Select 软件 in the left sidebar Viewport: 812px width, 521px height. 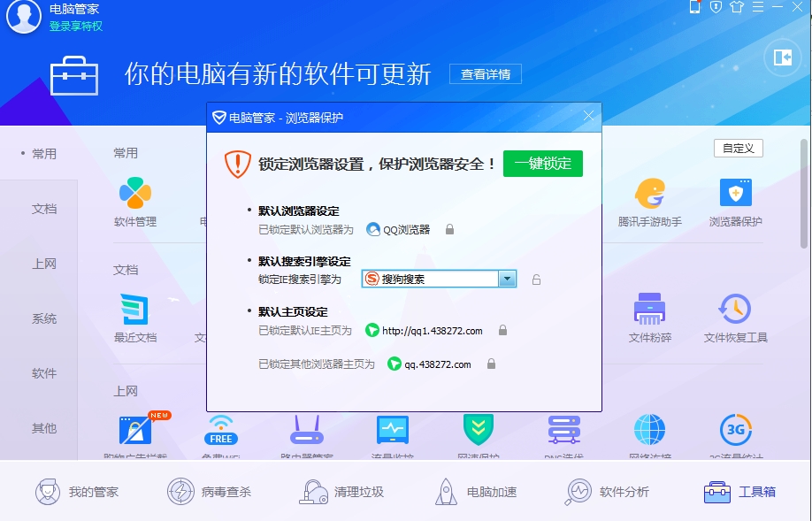(43, 373)
